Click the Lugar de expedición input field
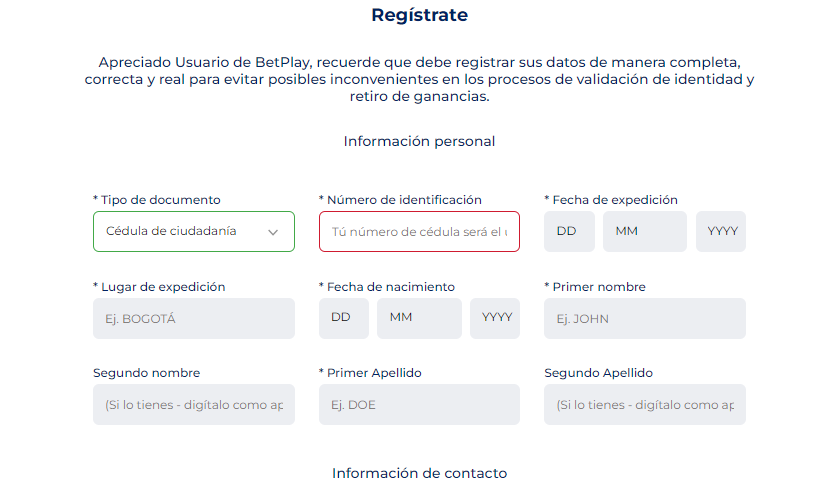 click(194, 319)
